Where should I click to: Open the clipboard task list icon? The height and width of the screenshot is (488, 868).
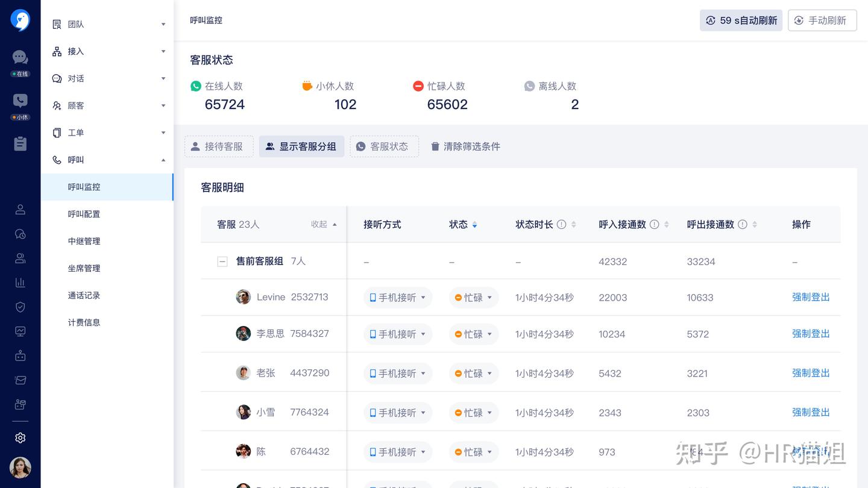(x=20, y=143)
